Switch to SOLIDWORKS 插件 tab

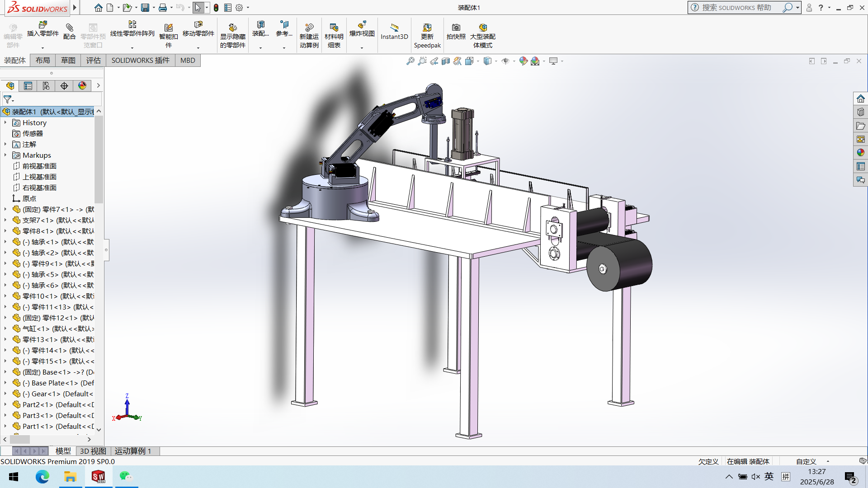click(140, 61)
